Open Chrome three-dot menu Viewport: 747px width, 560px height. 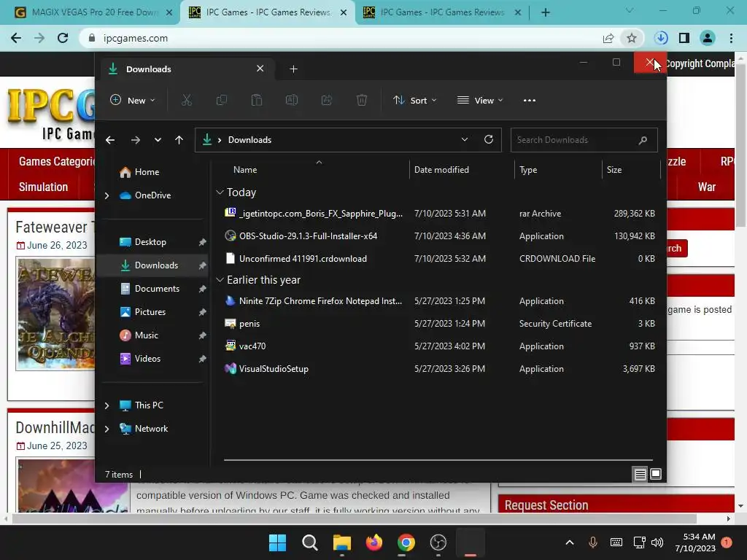point(731,38)
